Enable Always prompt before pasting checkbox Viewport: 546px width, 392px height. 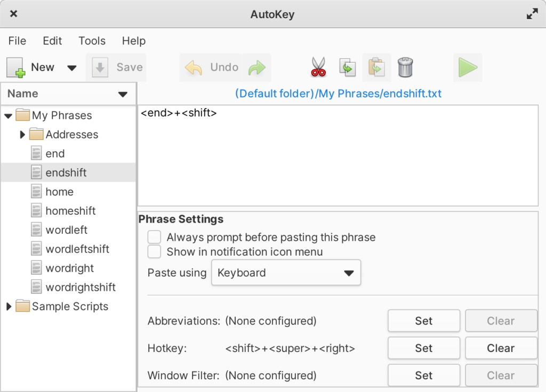pyautogui.click(x=154, y=237)
